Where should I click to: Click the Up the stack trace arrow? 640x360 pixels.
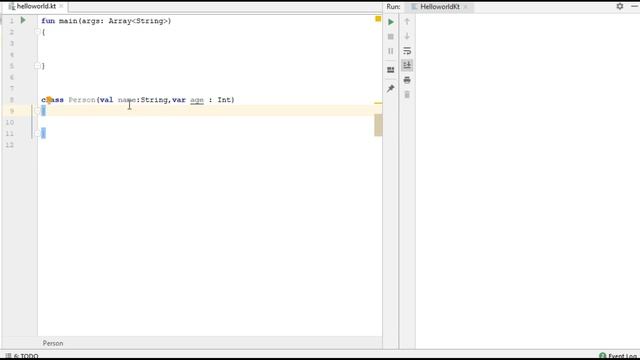pyautogui.click(x=407, y=22)
